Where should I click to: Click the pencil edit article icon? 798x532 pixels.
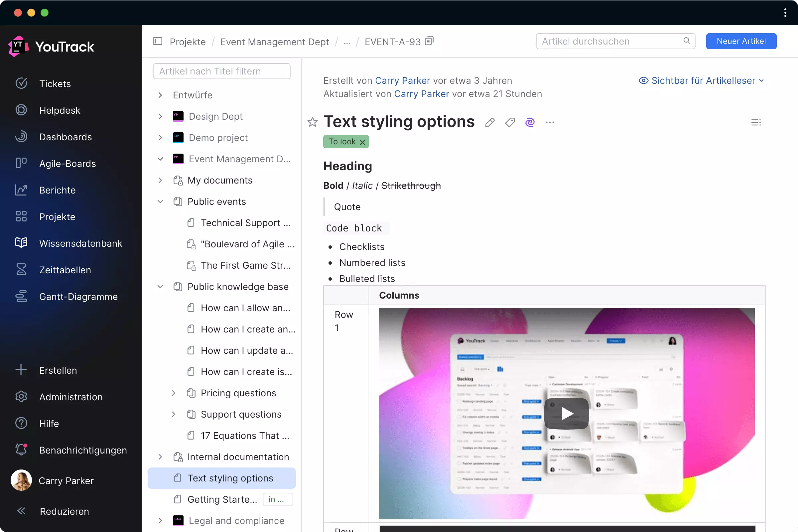(489, 122)
